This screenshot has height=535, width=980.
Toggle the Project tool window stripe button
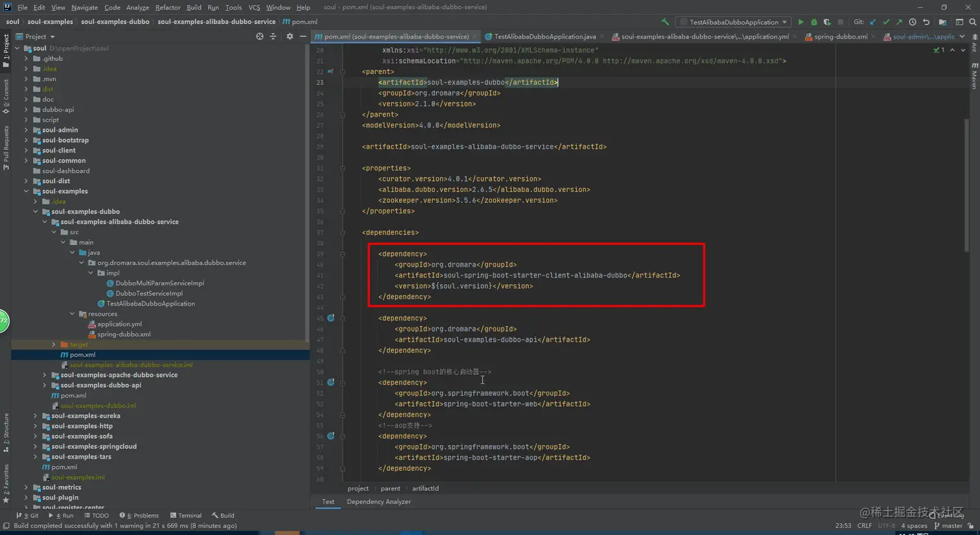[x=6, y=50]
